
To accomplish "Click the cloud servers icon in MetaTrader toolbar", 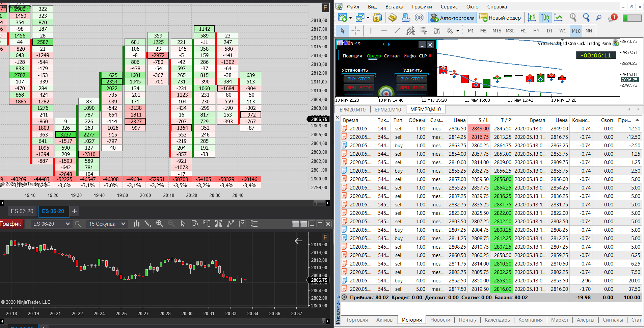I will click(406, 18).
